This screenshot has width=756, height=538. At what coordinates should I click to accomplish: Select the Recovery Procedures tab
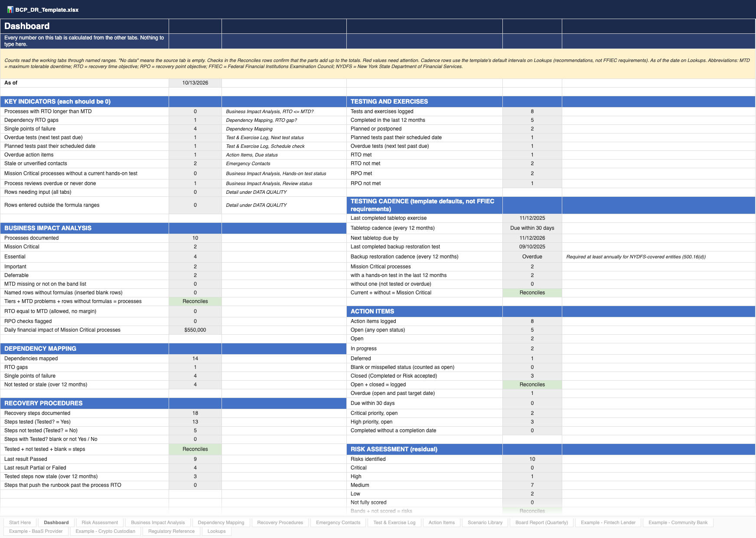pos(280,522)
